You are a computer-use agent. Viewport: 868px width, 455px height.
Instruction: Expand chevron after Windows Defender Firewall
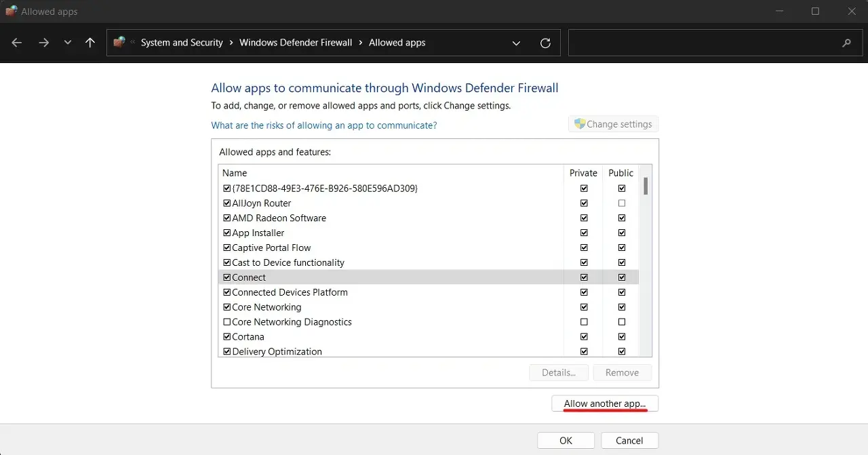361,43
